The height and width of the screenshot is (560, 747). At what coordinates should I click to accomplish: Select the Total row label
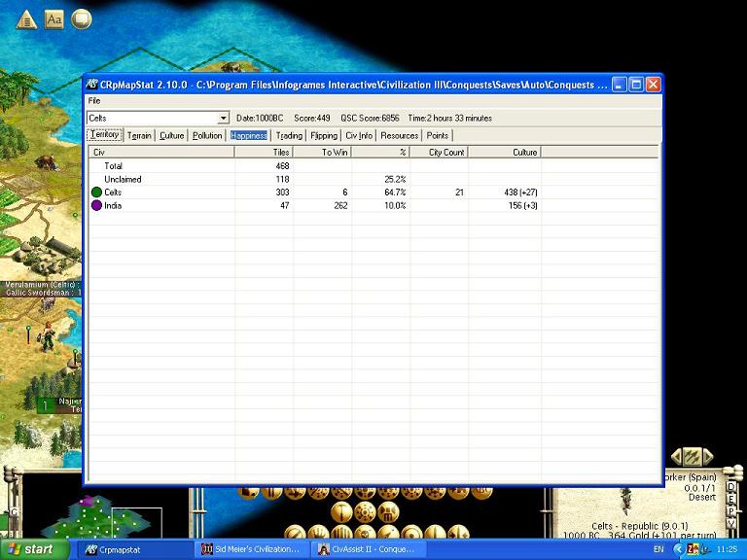coord(114,166)
